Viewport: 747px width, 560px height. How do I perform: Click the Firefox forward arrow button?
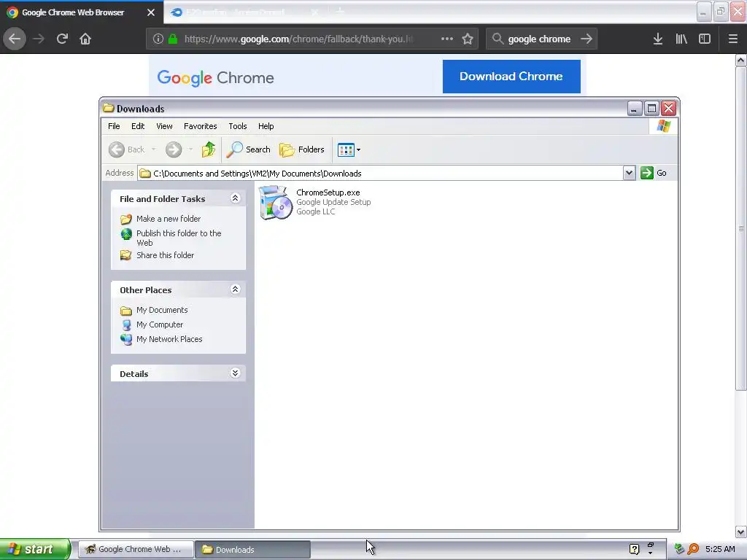[x=39, y=39]
